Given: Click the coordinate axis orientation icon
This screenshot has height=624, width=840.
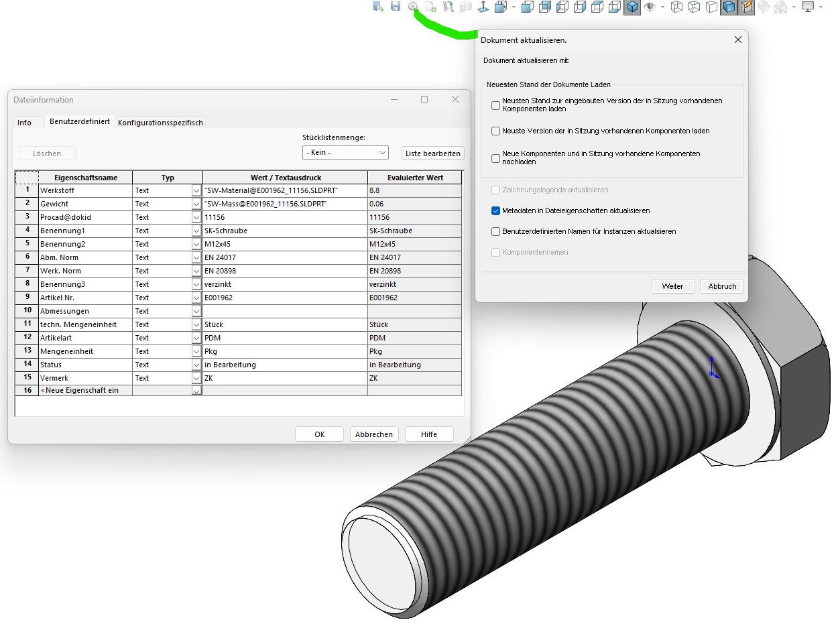Looking at the screenshot, I should [482, 7].
